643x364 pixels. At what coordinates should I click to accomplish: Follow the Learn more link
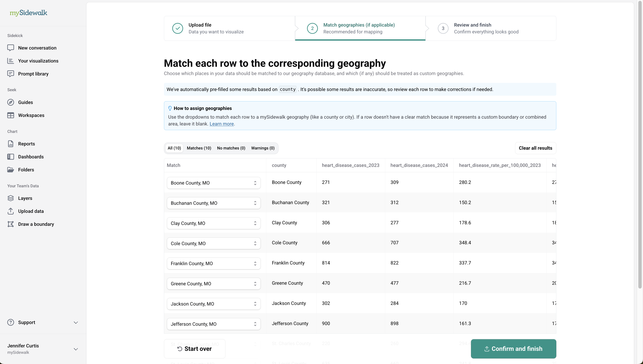click(221, 124)
